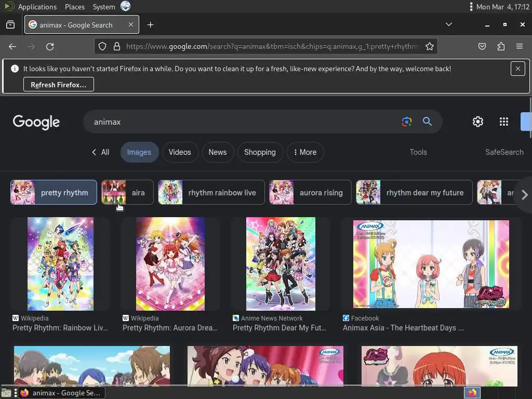
Task: Open the SafeSearch settings dropdown
Action: (504, 152)
